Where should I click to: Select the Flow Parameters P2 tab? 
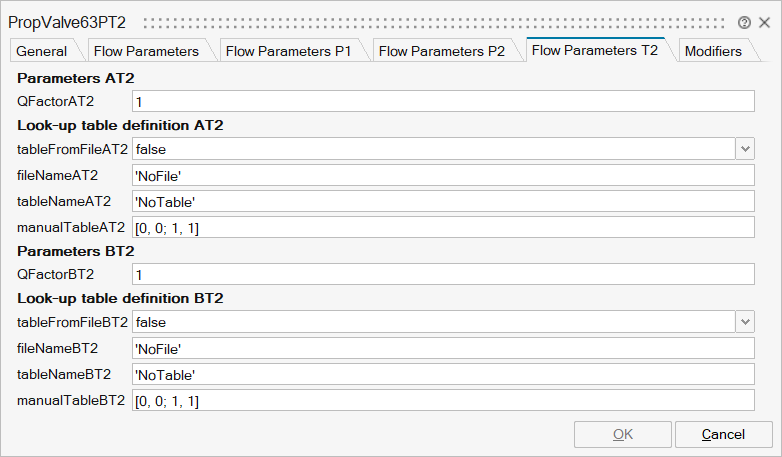point(442,51)
